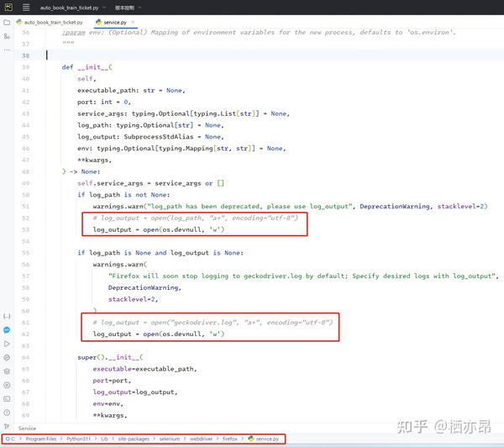Click os.devnull on line 53
This screenshot has width=504, height=447.
click(181, 229)
